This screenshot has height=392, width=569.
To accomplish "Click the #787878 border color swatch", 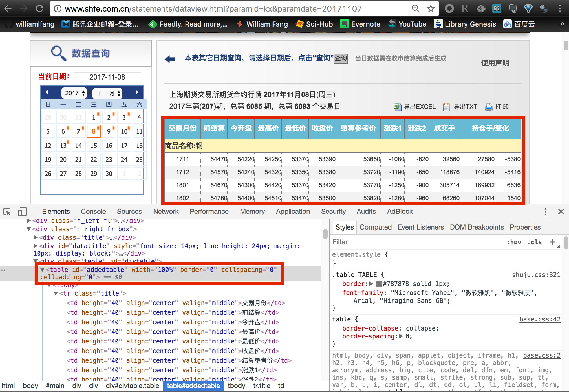I will [x=379, y=284].
